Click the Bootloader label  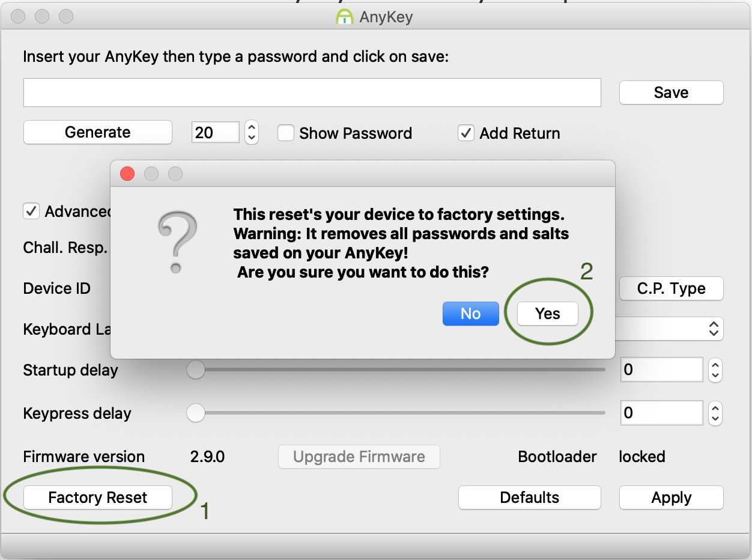click(x=557, y=457)
